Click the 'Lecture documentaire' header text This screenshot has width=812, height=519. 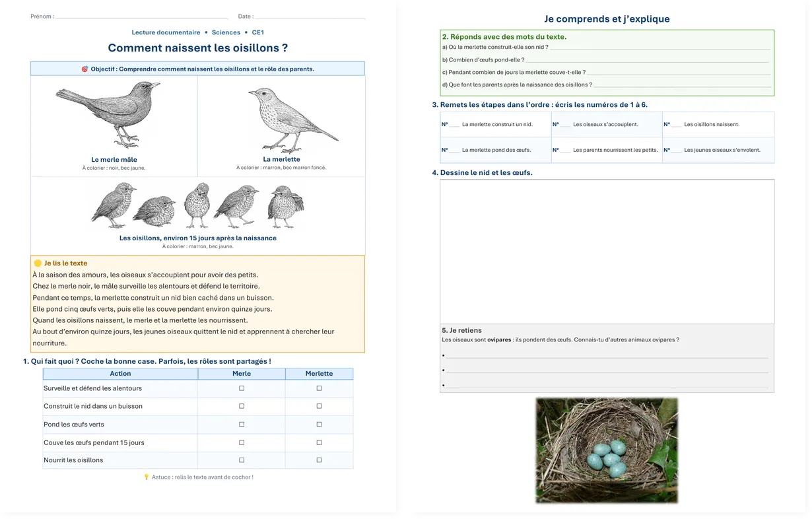(x=166, y=32)
